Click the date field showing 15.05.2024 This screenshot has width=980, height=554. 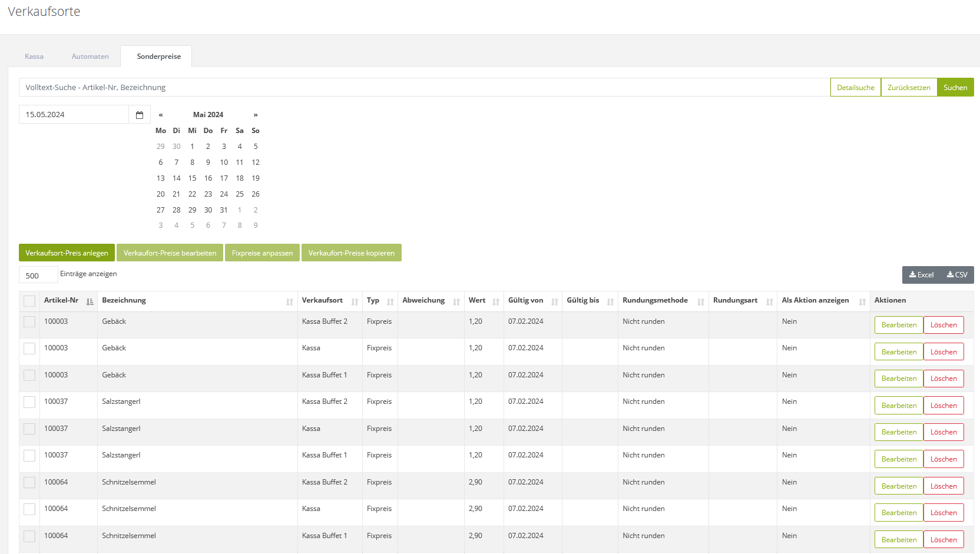[74, 115]
